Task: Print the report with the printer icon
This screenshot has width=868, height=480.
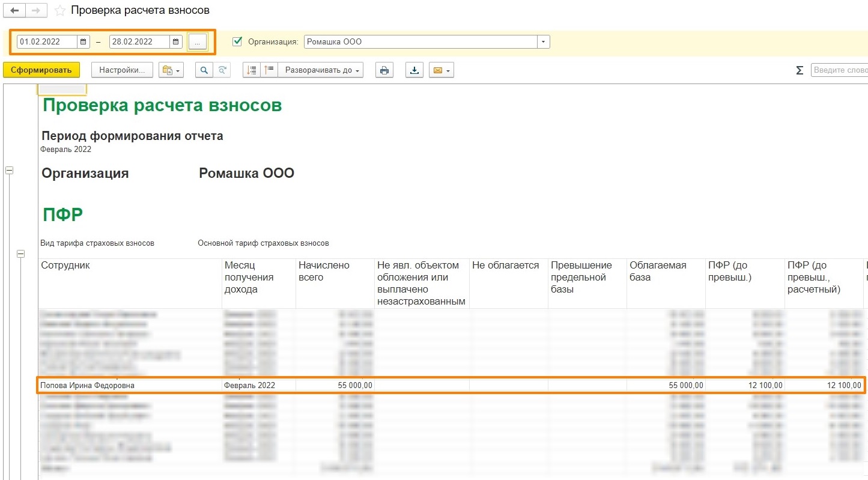Action: pos(384,70)
